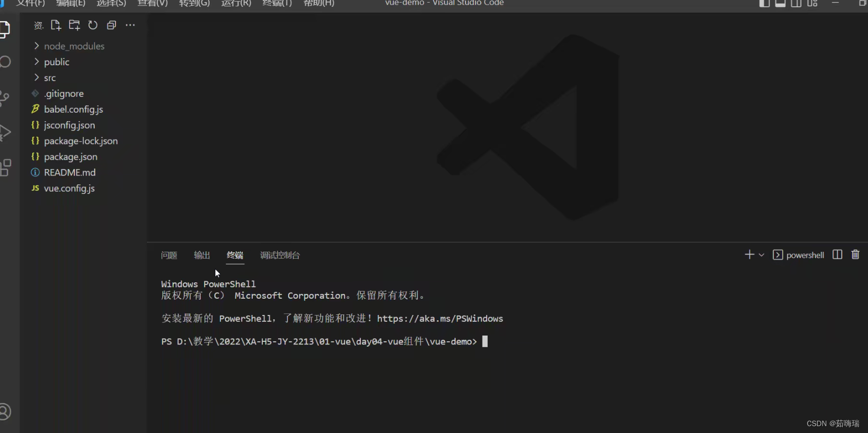
Task: Open the Accounts menu icon
Action: (x=5, y=411)
